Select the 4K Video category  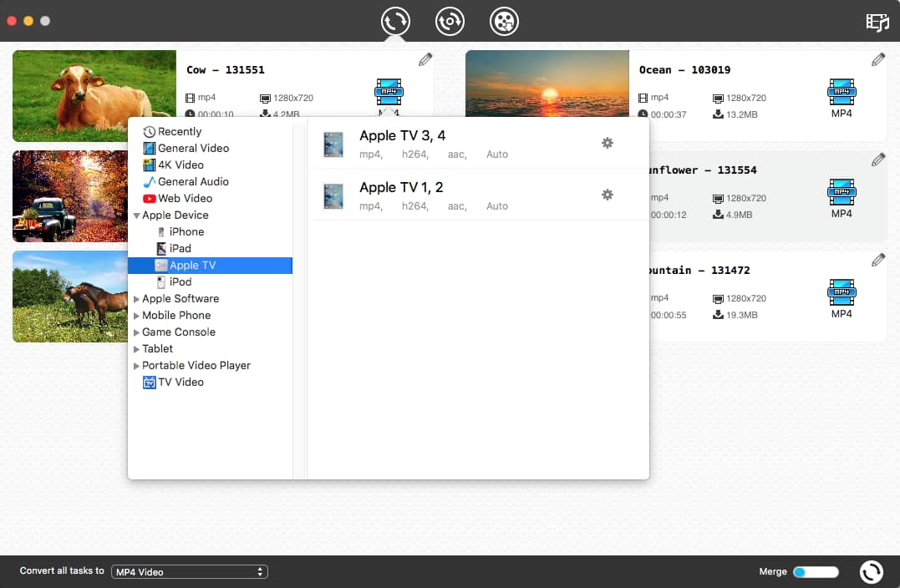(x=173, y=165)
